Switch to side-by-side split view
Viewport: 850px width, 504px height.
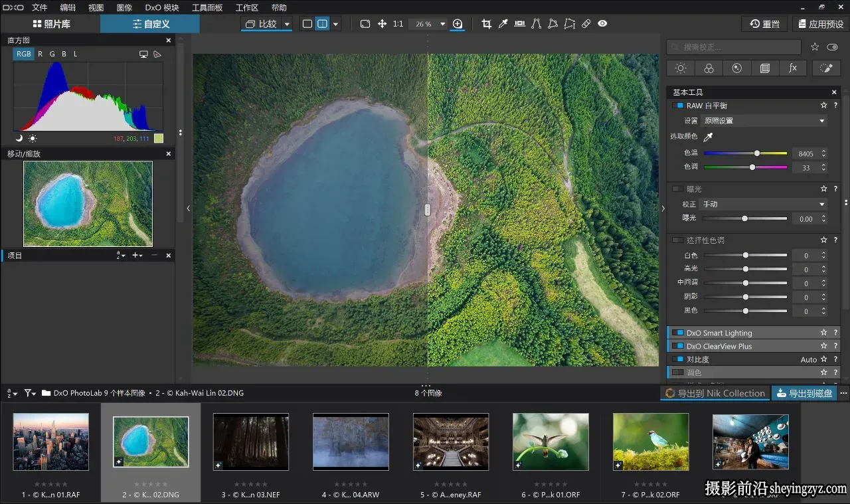click(322, 24)
